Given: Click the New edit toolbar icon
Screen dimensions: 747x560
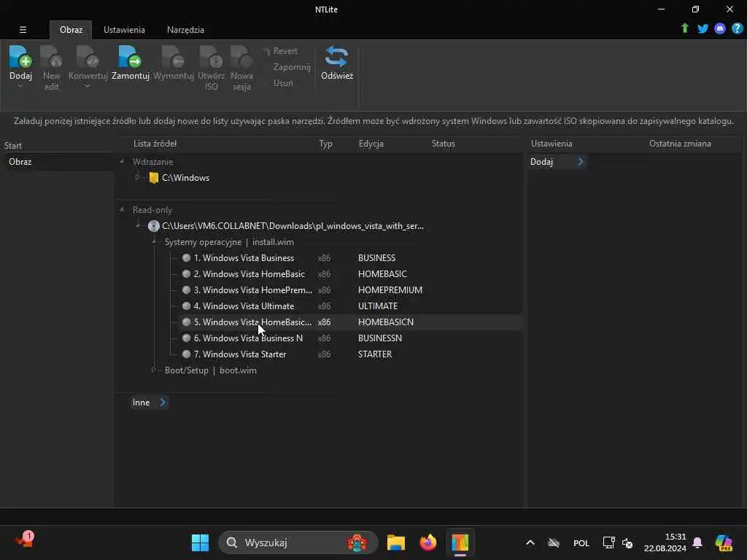Looking at the screenshot, I should click(x=52, y=56).
